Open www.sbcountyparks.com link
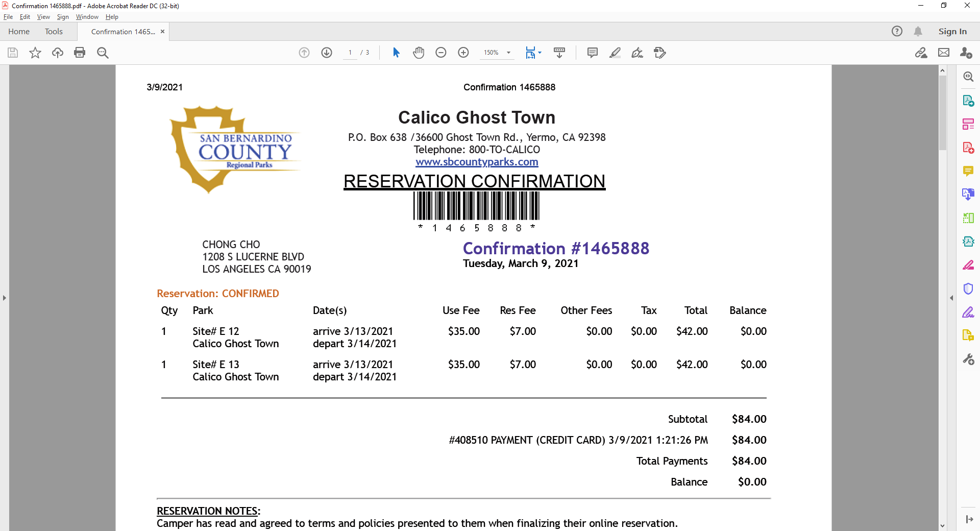 coord(477,162)
